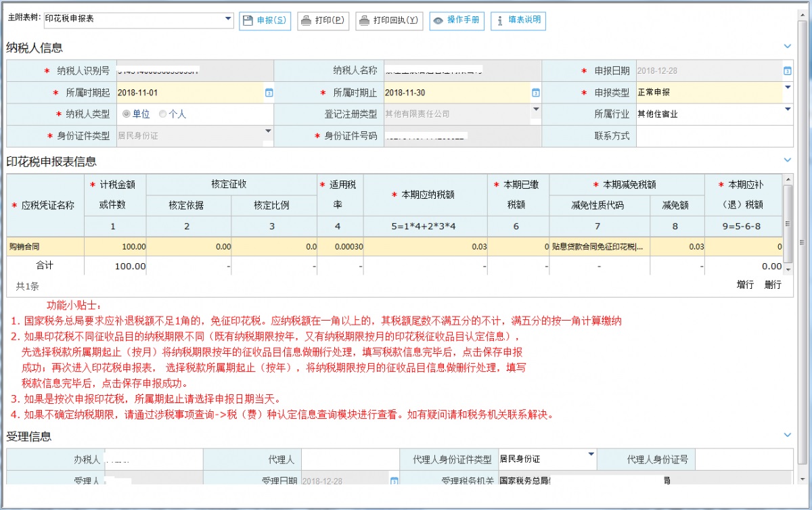Screen dimensions: 812x510
Task: Click the 代理人身份证号 input field
Action: pyautogui.click(x=744, y=460)
